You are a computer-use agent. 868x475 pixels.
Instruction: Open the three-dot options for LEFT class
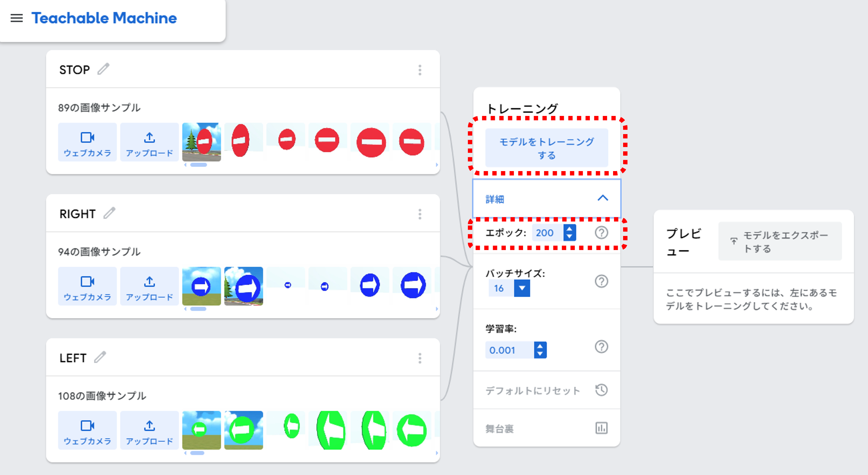pos(420,358)
